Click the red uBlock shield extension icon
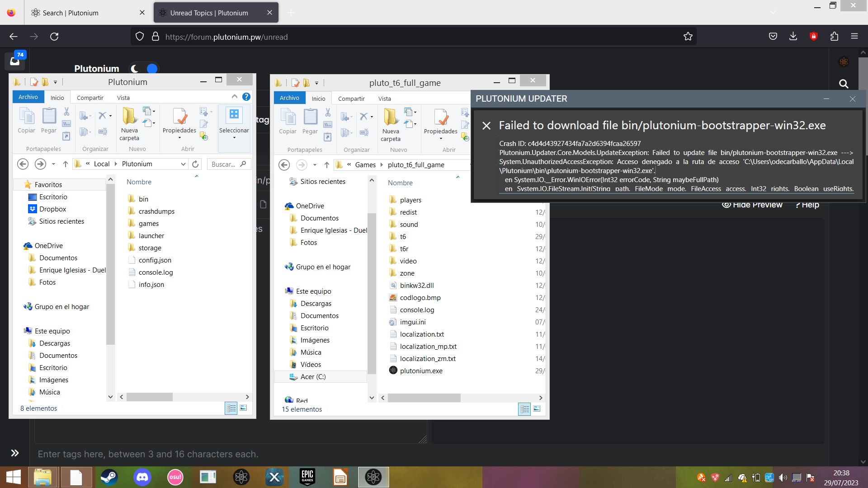 tap(814, 37)
